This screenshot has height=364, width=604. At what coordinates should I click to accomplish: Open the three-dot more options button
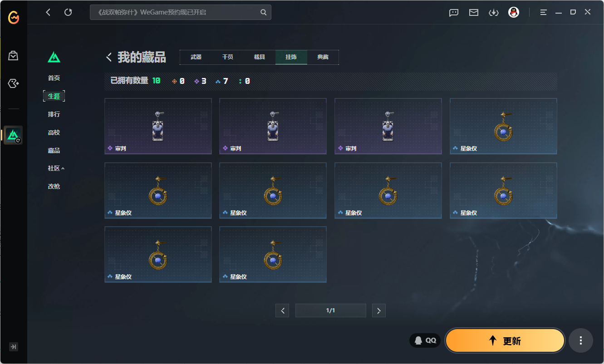click(x=581, y=340)
